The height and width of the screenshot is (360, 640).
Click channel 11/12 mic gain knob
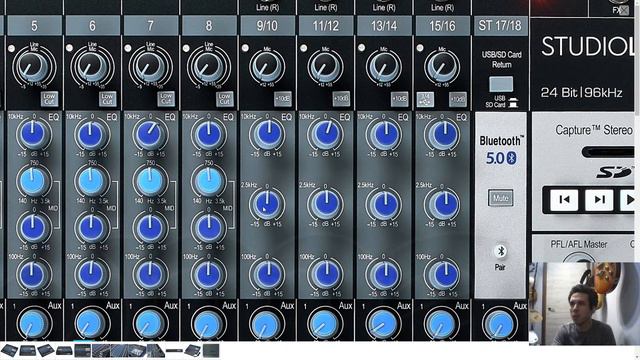(x=325, y=67)
